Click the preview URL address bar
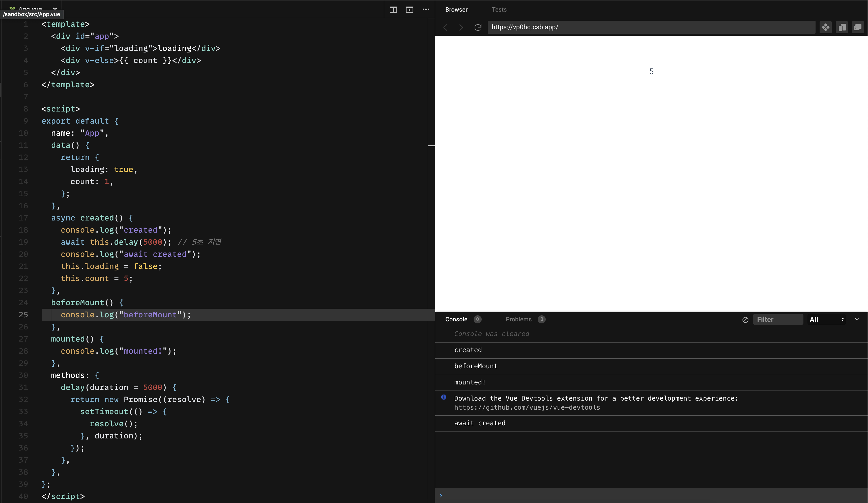 coord(651,27)
